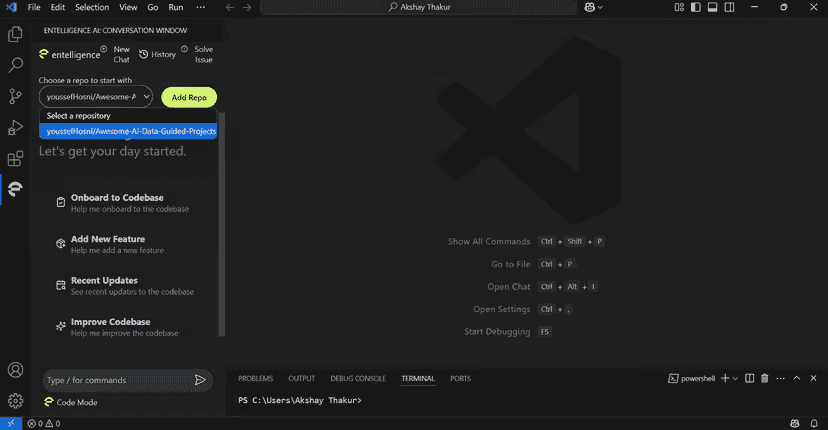Open the File menu

click(34, 7)
